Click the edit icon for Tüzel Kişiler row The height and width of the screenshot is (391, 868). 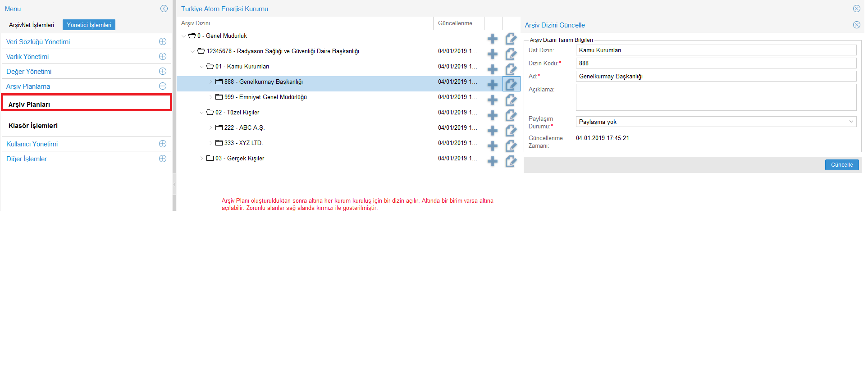[x=511, y=115]
